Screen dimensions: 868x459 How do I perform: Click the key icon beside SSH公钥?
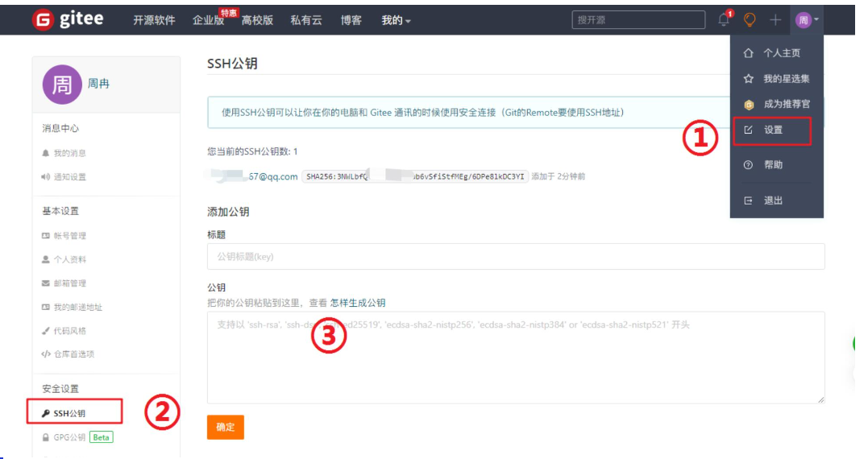point(46,414)
